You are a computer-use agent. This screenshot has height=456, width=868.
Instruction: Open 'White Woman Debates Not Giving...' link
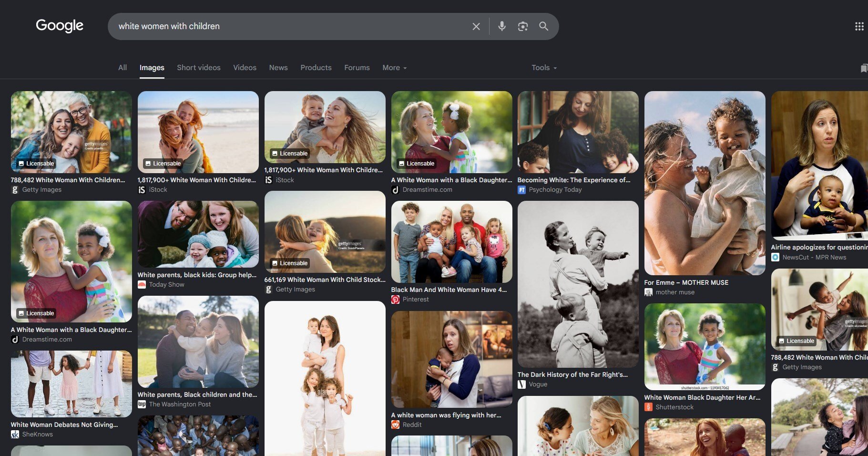64,425
